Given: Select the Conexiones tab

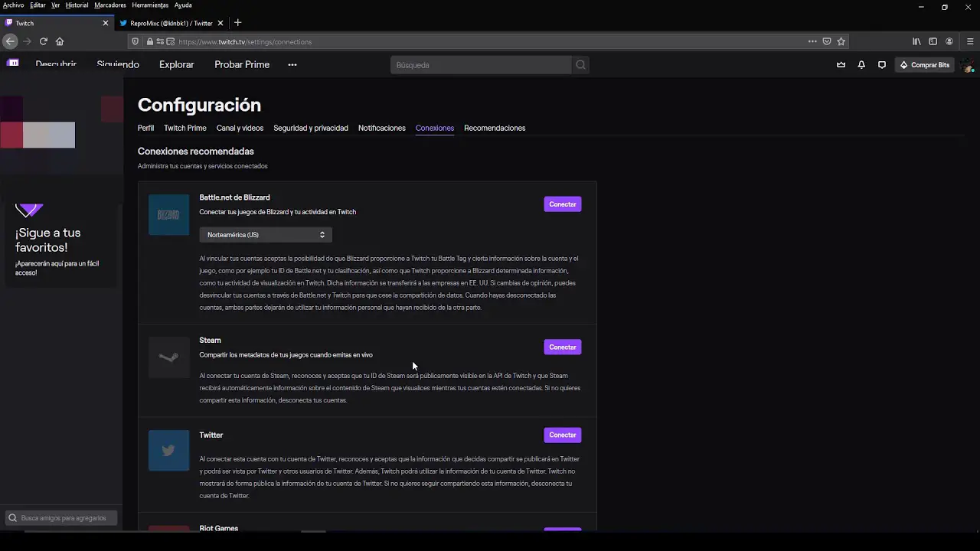Looking at the screenshot, I should tap(435, 128).
